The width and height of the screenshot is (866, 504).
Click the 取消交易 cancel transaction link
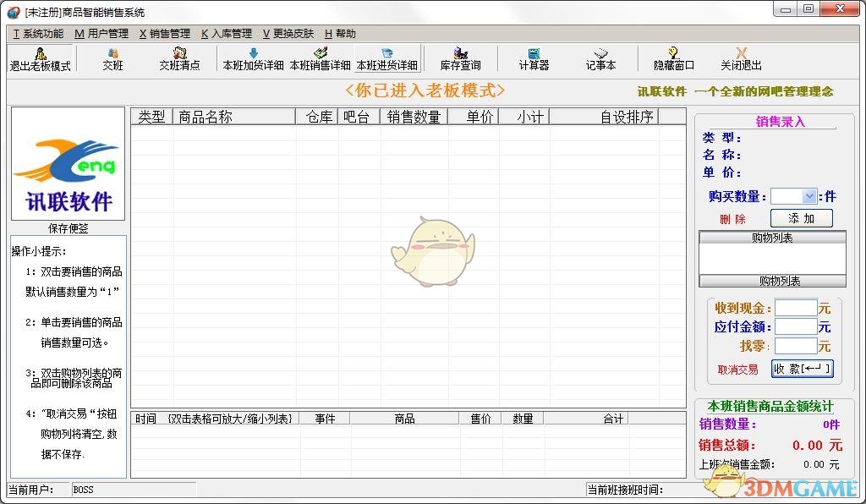pos(737,370)
